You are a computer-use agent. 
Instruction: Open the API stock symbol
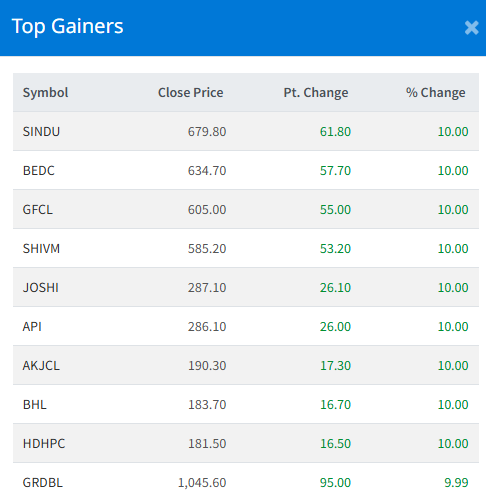pyautogui.click(x=32, y=326)
